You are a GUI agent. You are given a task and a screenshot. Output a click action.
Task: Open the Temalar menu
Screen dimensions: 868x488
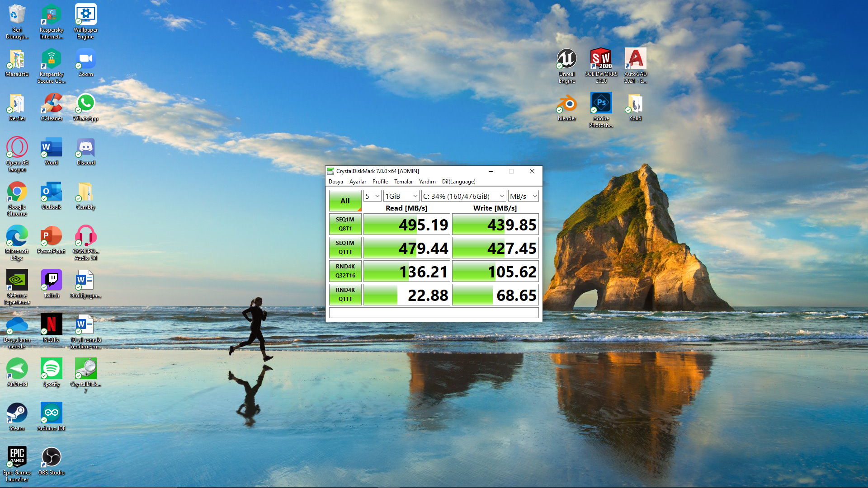click(x=403, y=182)
